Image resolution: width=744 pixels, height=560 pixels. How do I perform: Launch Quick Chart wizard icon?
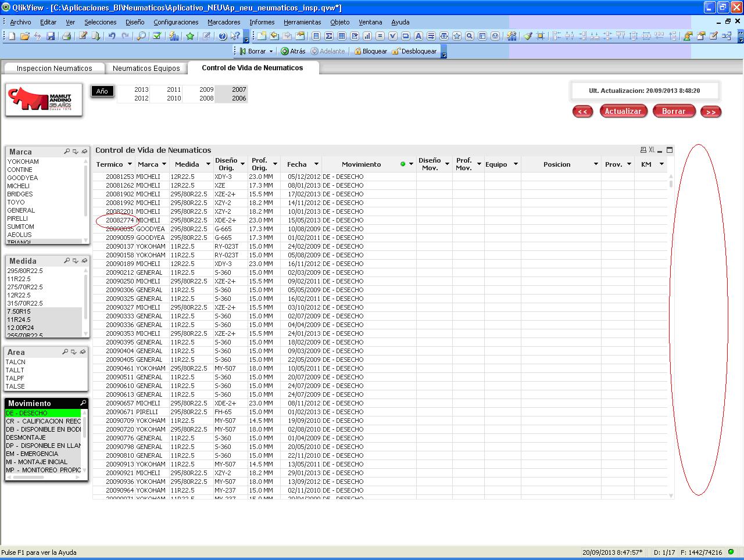pos(174,36)
